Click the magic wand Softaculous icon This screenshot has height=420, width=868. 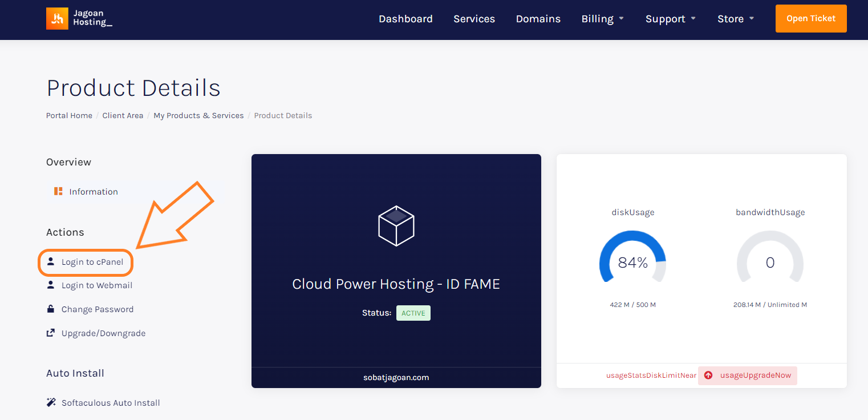(x=51, y=402)
